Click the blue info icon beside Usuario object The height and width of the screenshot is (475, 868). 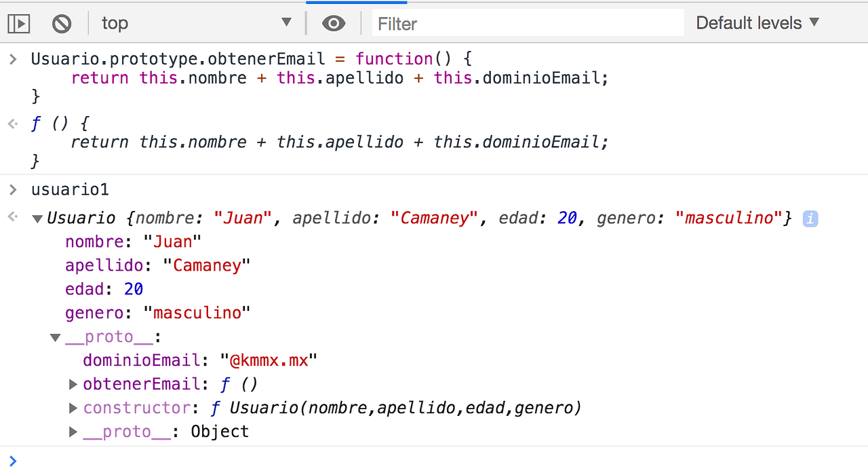[x=810, y=218]
